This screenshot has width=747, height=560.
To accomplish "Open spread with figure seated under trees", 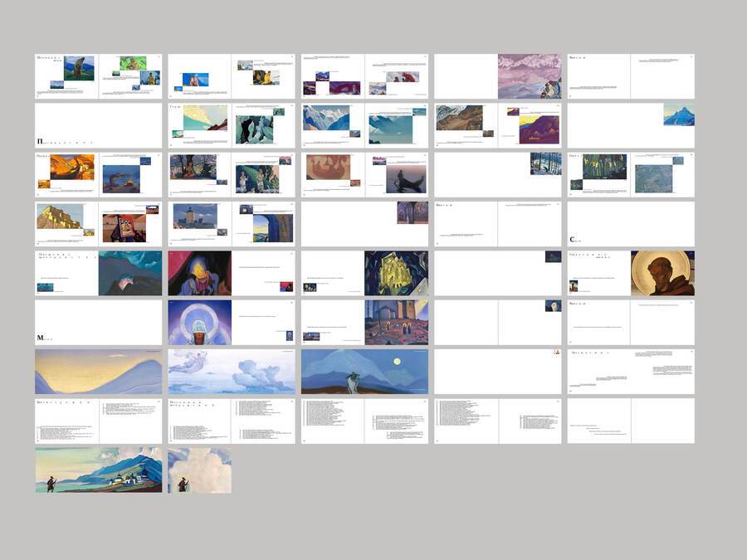I will [x=232, y=175].
